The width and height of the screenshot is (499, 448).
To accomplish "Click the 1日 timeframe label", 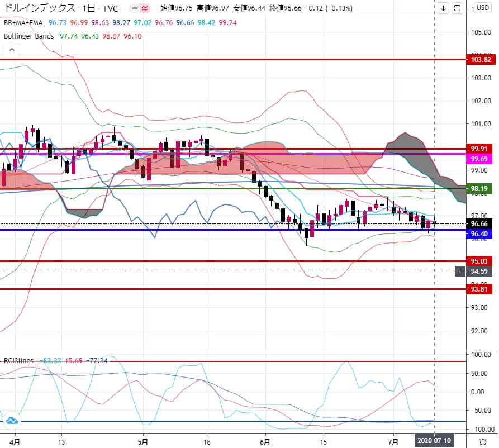I will [88, 8].
